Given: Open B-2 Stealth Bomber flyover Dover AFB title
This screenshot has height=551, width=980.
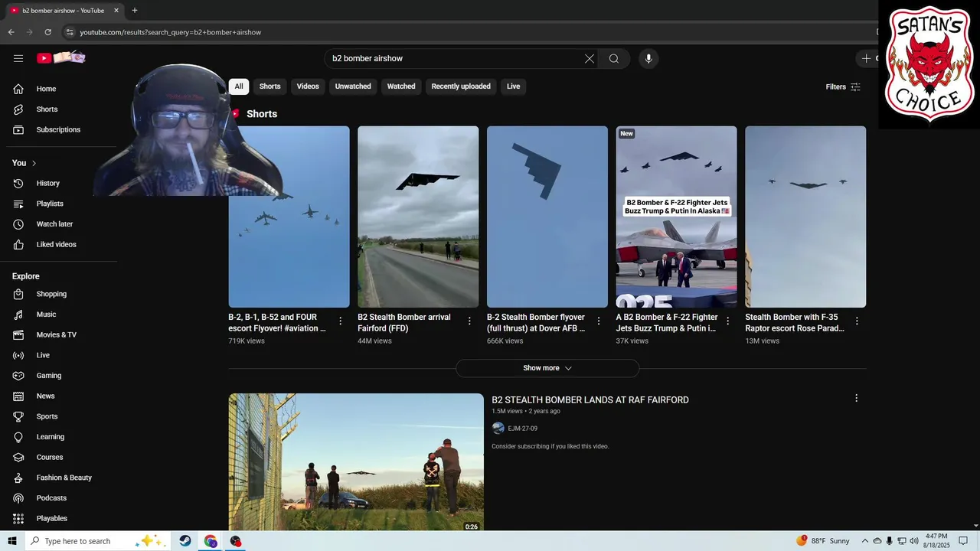Looking at the screenshot, I should [536, 322].
